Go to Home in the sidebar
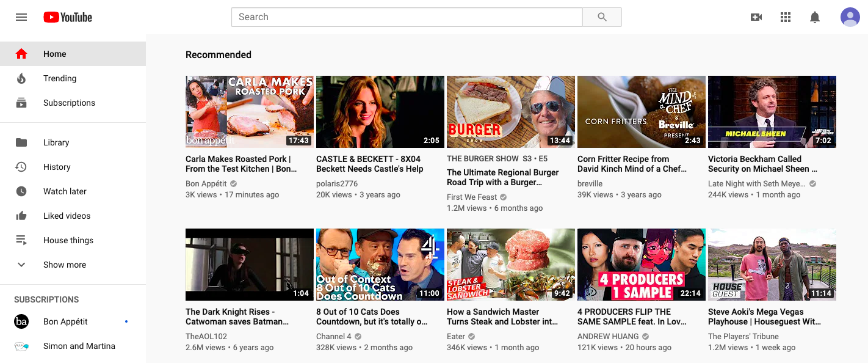 tap(73, 54)
